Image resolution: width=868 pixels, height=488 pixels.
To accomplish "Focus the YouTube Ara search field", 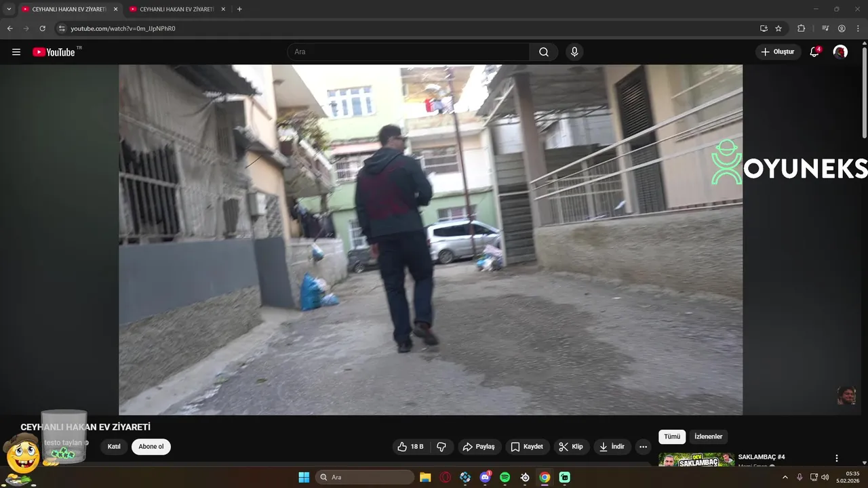I will [409, 52].
